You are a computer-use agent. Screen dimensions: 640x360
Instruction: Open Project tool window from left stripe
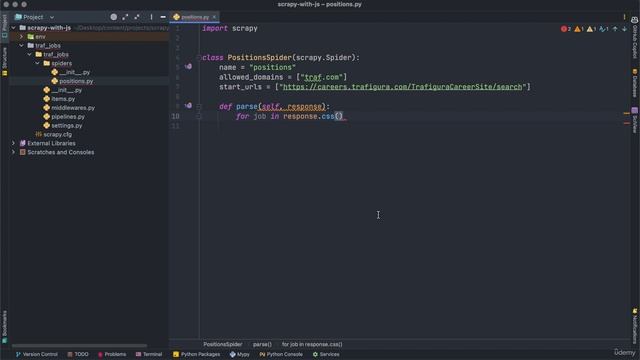[4, 26]
